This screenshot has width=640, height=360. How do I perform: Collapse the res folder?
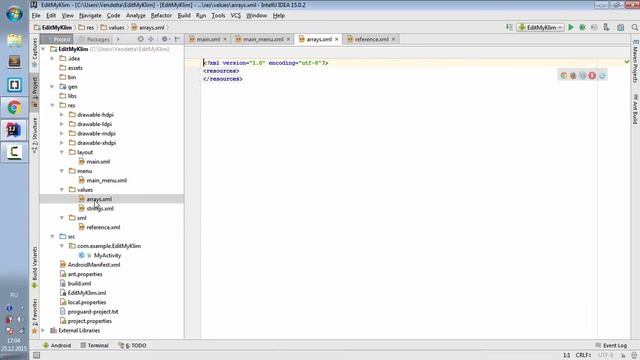click(x=52, y=105)
